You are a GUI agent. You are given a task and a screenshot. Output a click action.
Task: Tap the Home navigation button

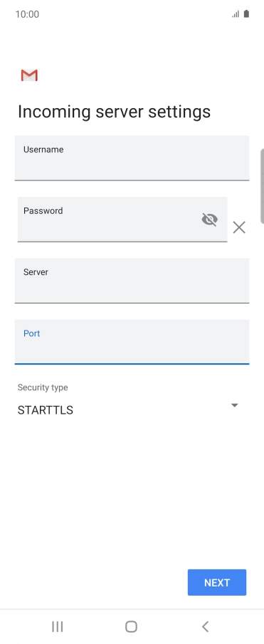click(x=131, y=626)
